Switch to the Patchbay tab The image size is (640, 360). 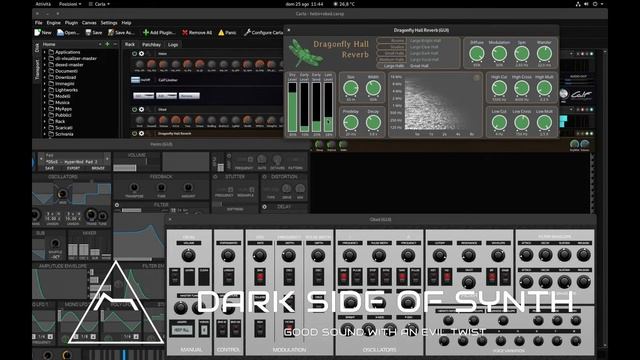[151, 44]
